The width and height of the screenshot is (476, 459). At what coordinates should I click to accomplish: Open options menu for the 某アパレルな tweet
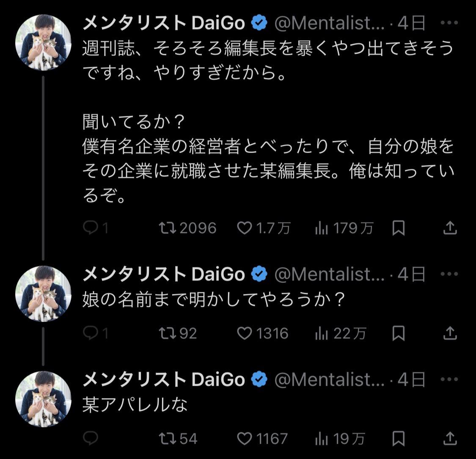click(x=450, y=379)
